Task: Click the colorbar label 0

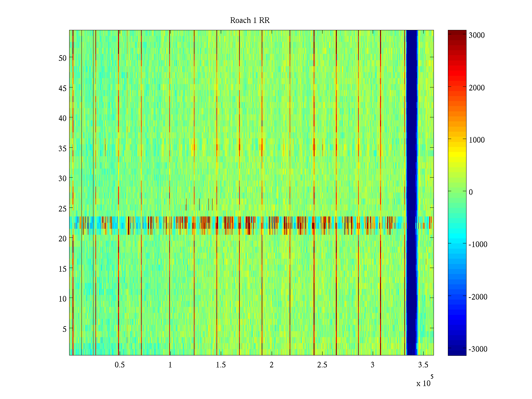Action: (x=470, y=192)
